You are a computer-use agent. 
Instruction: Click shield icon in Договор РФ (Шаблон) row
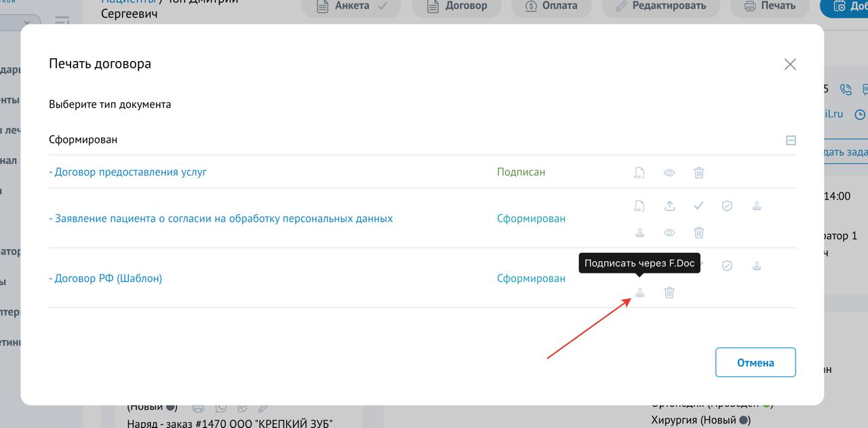click(727, 266)
